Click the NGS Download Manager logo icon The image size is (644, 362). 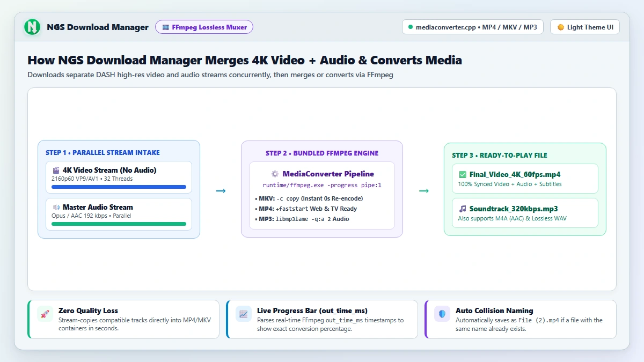[33, 27]
